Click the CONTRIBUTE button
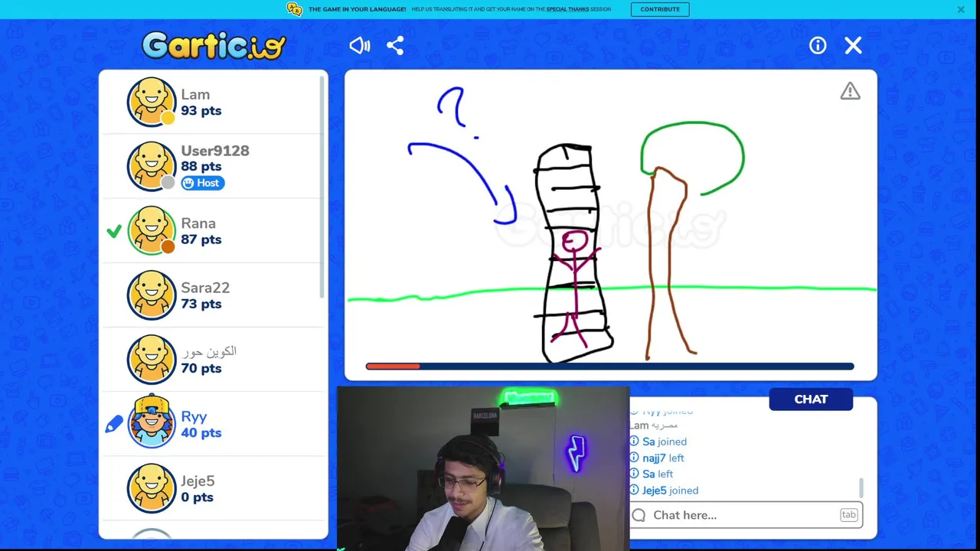This screenshot has height=551, width=980. (660, 9)
